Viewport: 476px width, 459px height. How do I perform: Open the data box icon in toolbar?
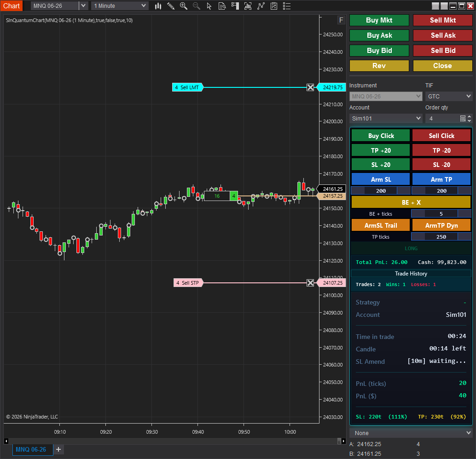(222, 6)
